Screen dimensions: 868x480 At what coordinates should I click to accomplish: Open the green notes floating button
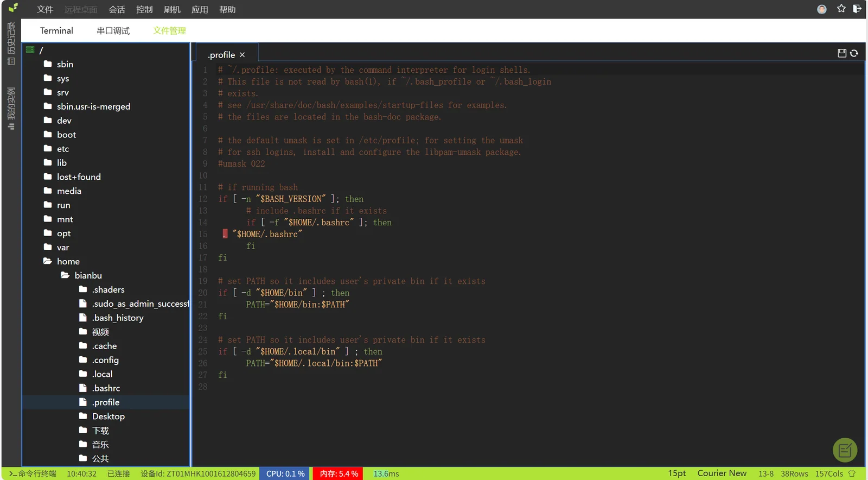pyautogui.click(x=845, y=450)
